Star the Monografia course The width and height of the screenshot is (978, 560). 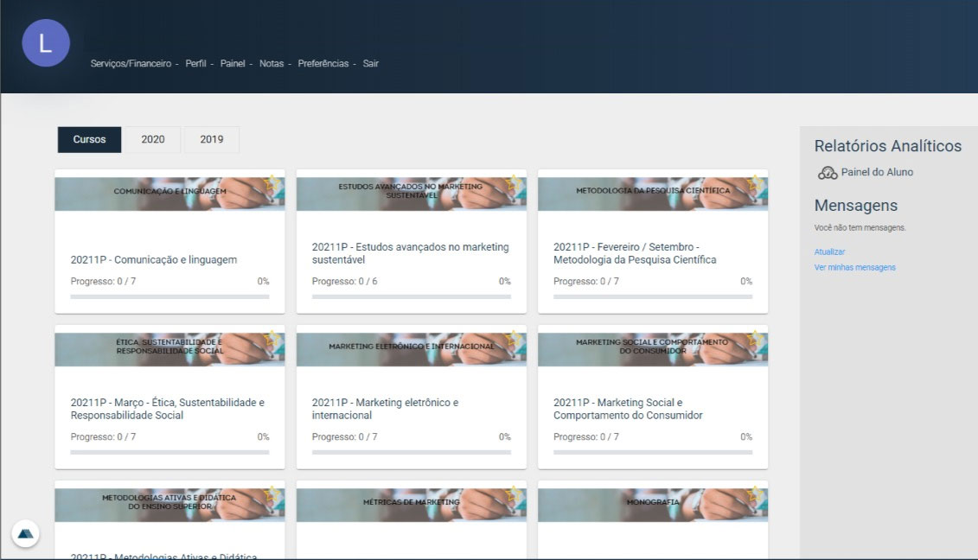click(755, 494)
